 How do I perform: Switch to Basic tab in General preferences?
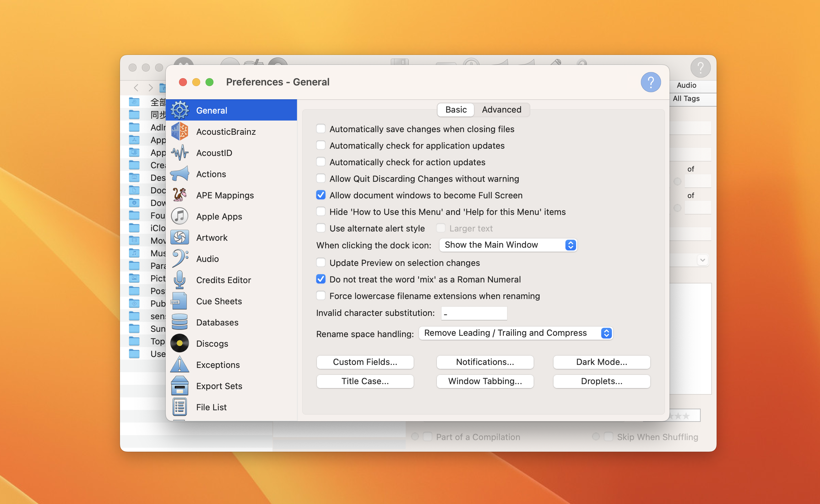coord(456,110)
